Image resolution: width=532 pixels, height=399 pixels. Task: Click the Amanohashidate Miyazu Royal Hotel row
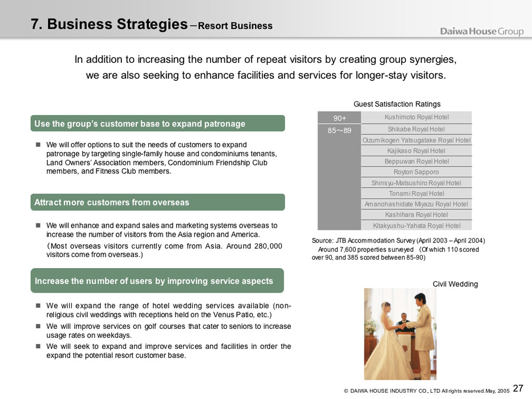pyautogui.click(x=417, y=204)
